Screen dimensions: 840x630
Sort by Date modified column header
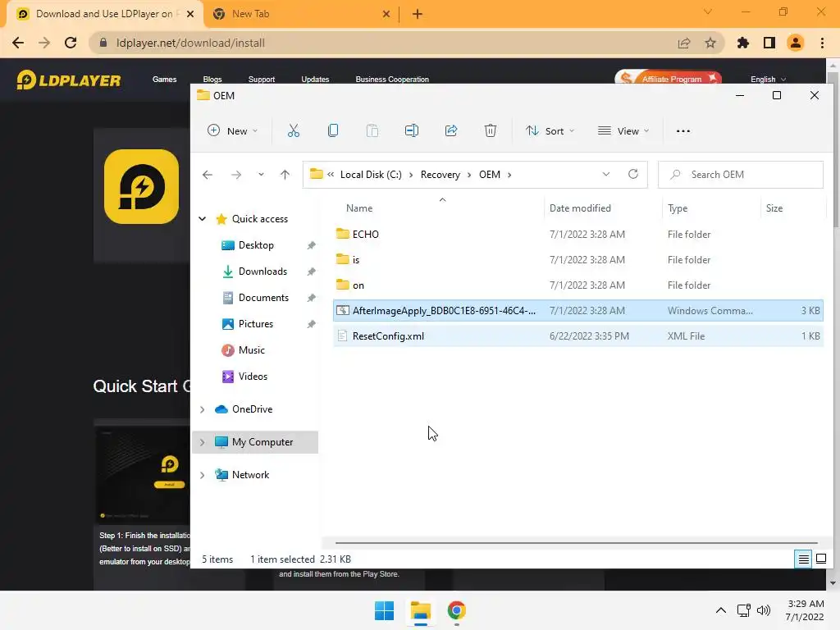(580, 208)
